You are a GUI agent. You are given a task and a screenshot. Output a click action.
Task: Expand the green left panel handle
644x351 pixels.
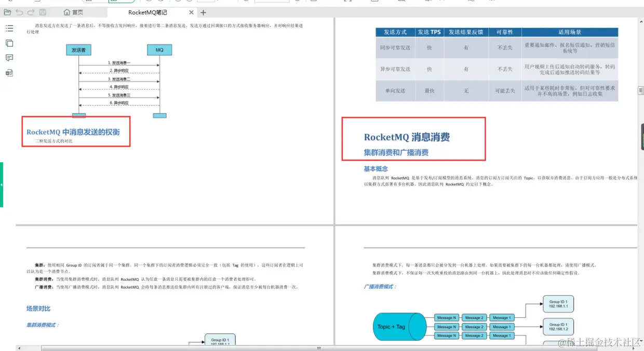click(x=2, y=185)
